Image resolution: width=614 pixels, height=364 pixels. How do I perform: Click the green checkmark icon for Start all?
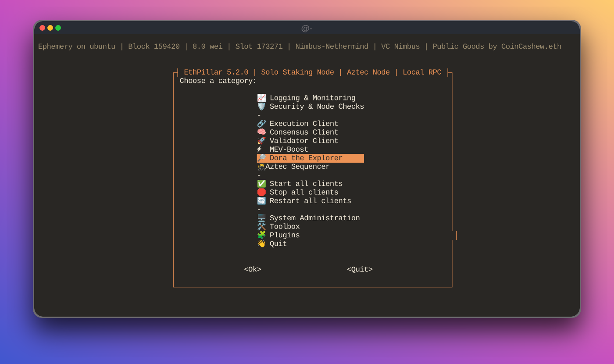[261, 184]
